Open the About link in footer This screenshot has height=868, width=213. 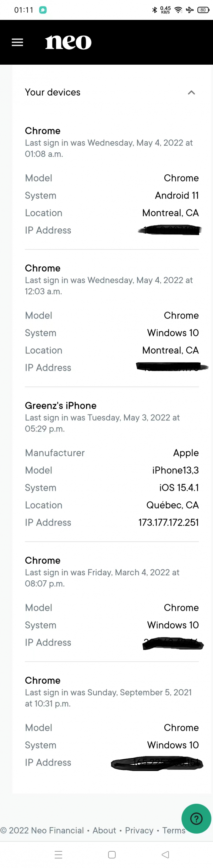tap(104, 830)
